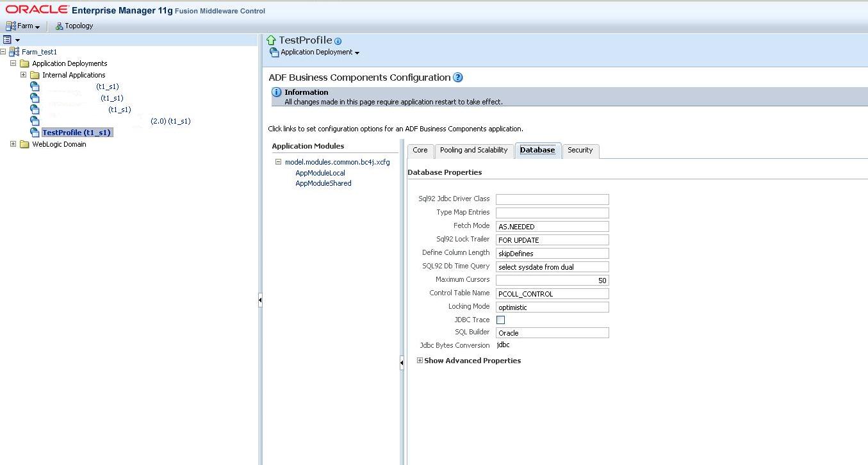Click the 'jdbc' Jdbc Bytes Conversion value
This screenshot has width=868, height=465.
504,345
